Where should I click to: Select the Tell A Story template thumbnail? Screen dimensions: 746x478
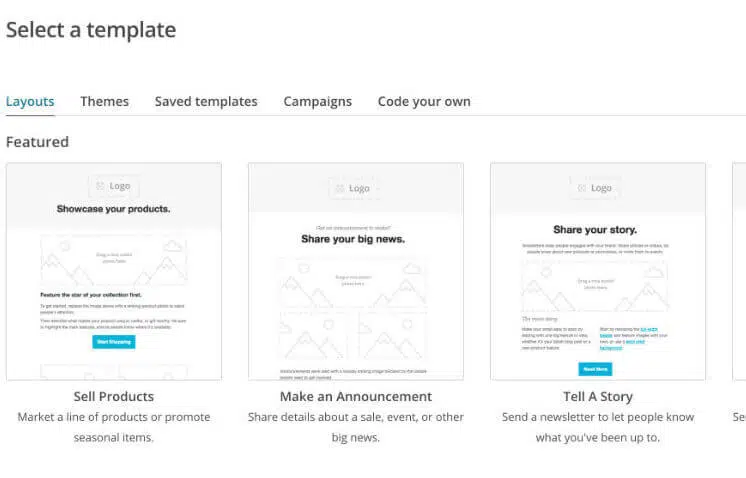[x=597, y=271]
